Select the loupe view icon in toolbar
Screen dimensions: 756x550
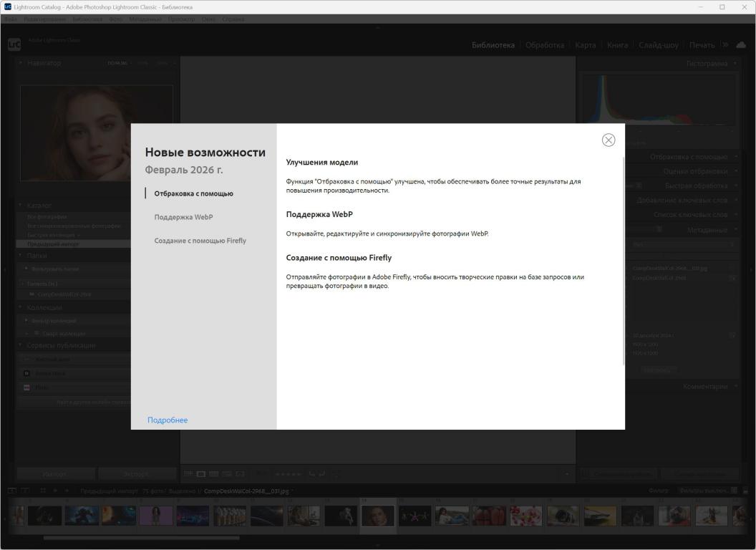pyautogui.click(x=203, y=473)
